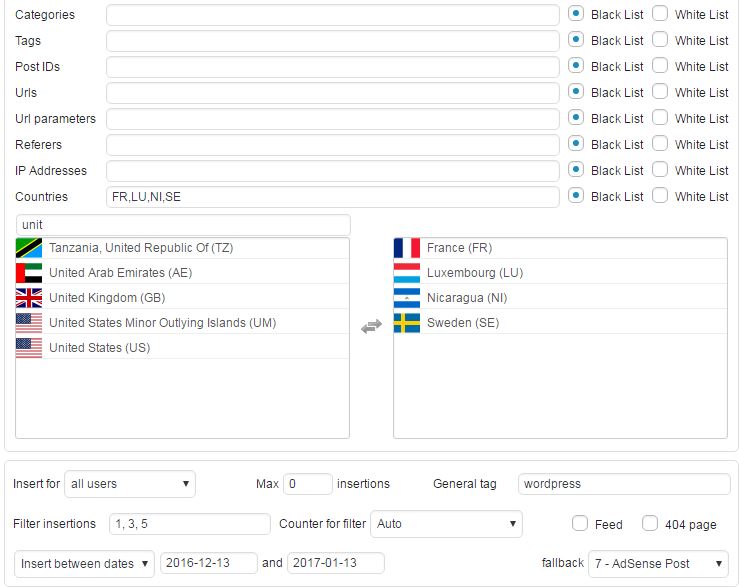Click the country search box containing unit
739x587 pixels.
[183, 225]
